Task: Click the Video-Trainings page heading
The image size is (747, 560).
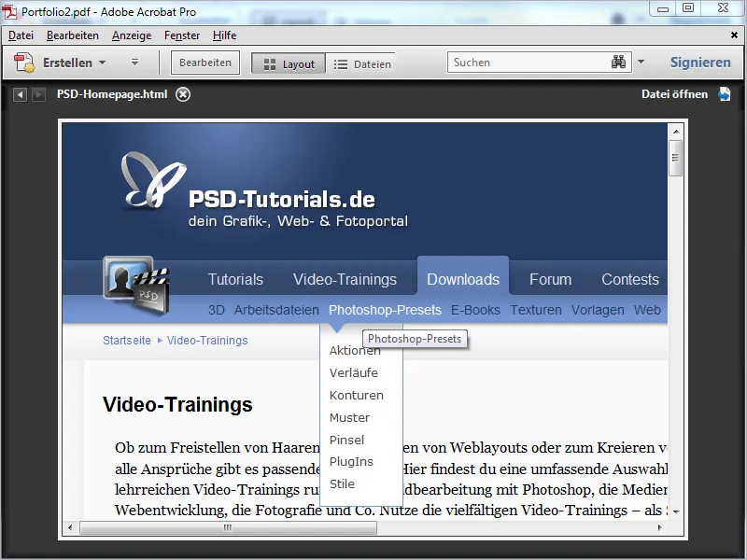Action: (177, 404)
